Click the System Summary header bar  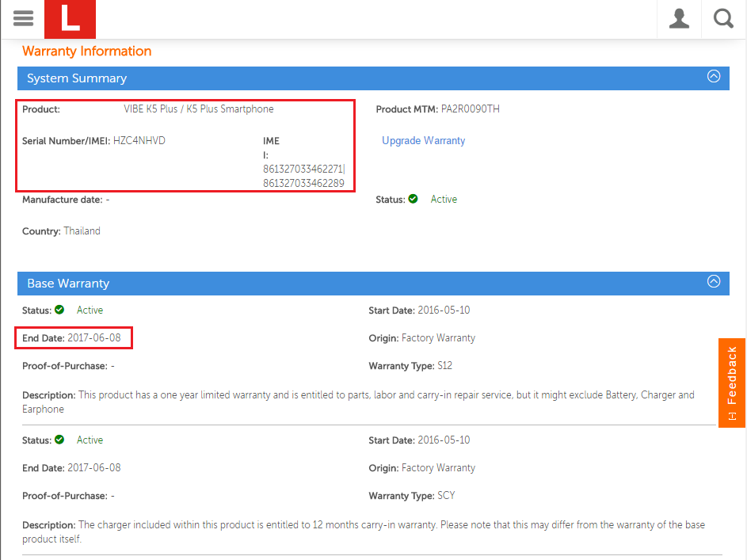[x=373, y=78]
